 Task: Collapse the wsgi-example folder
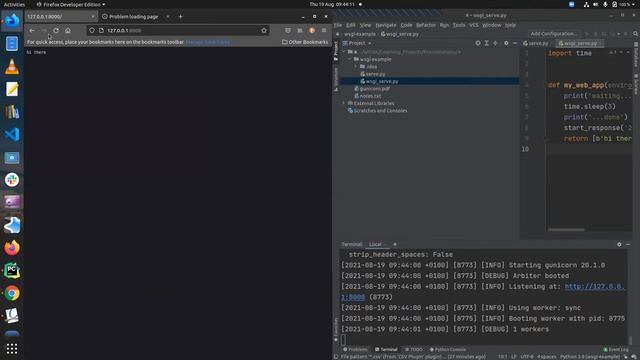pyautogui.click(x=350, y=60)
